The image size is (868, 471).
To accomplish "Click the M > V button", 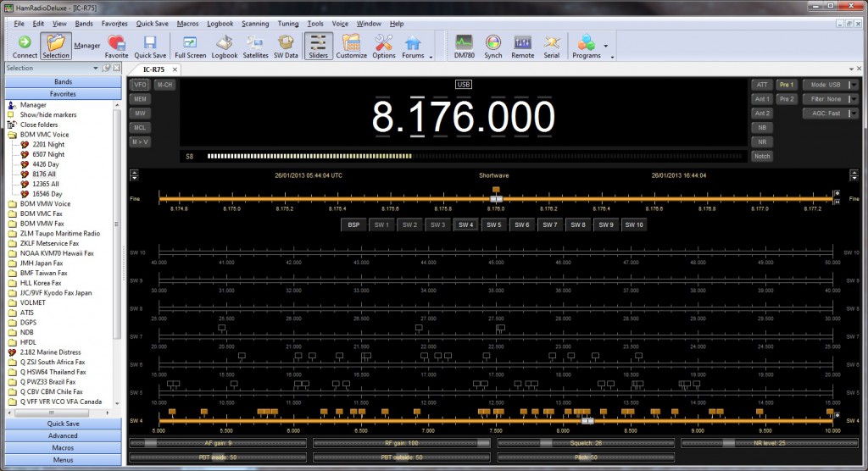I will point(140,141).
